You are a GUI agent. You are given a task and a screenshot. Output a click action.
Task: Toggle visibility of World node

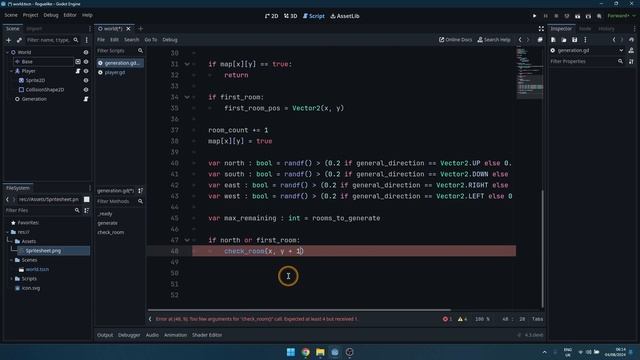pyautogui.click(x=86, y=52)
